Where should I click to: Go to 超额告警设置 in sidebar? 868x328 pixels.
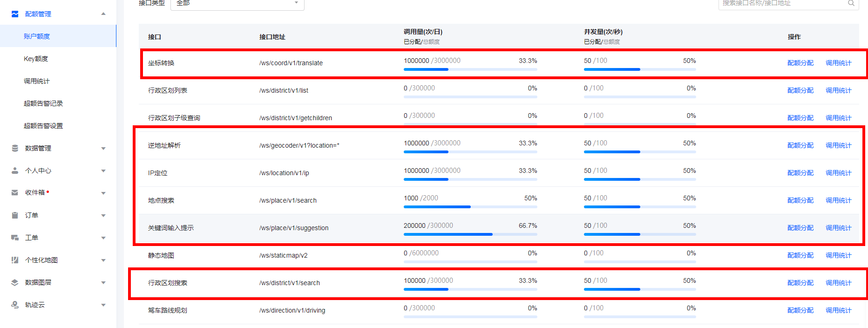coord(43,126)
